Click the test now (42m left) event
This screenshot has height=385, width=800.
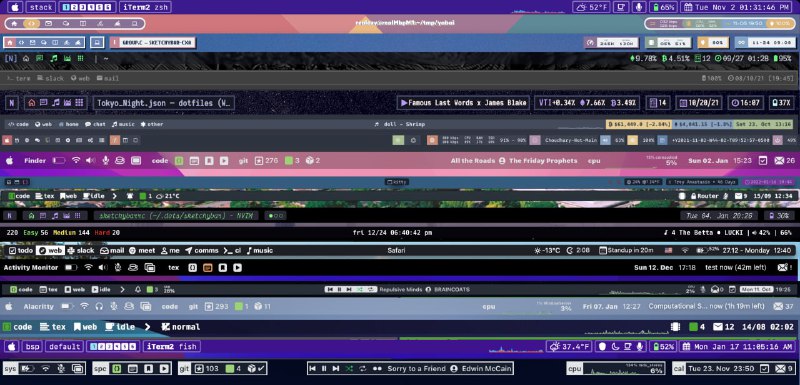point(736,267)
